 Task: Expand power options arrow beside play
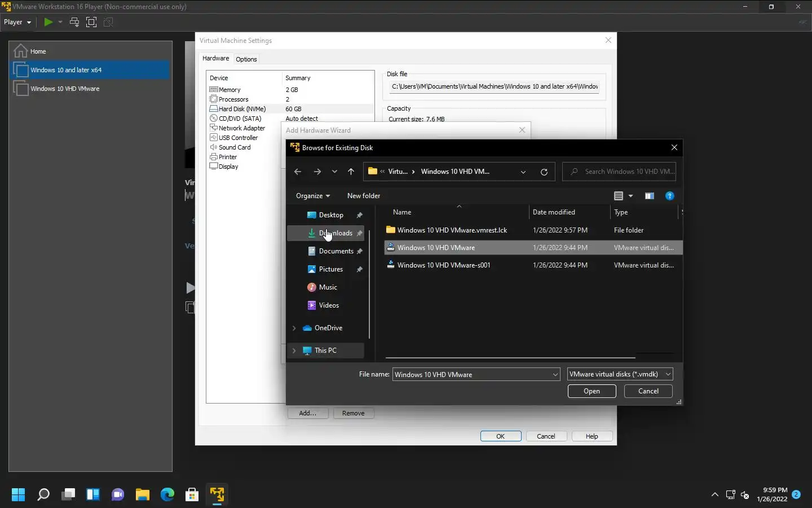coord(60,22)
